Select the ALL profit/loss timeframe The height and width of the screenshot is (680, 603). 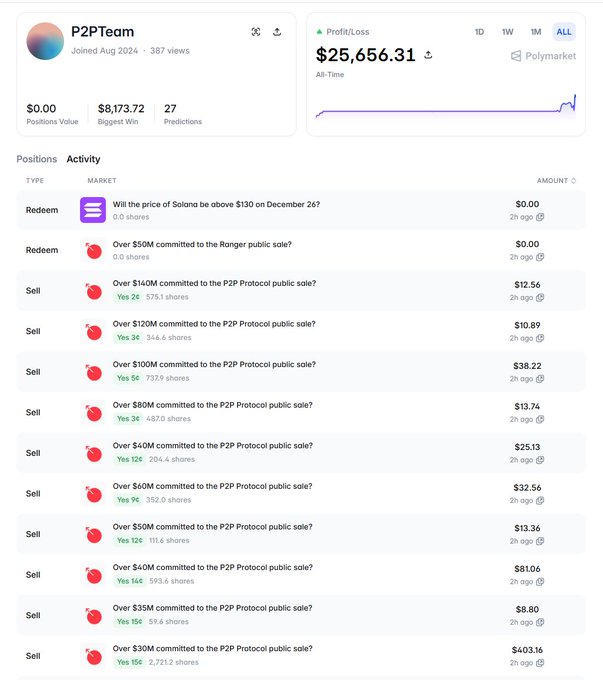click(564, 32)
